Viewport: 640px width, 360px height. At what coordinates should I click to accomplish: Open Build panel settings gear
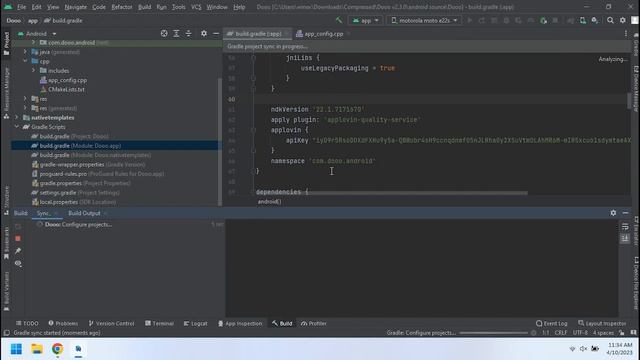(x=613, y=213)
